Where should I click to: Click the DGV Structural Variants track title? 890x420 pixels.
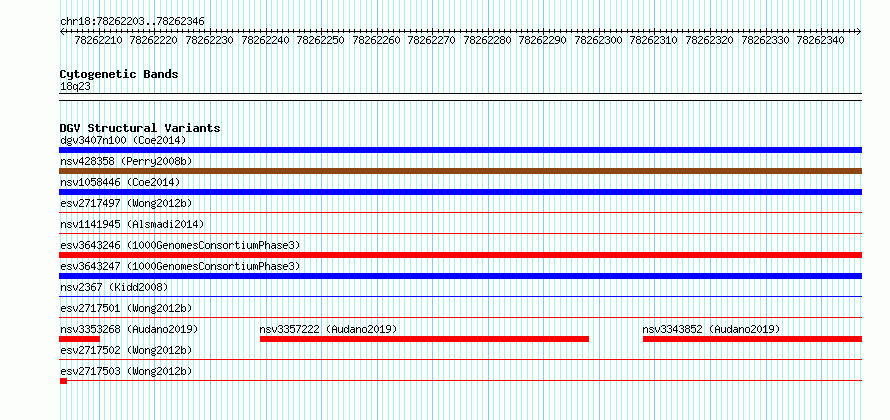click(x=140, y=128)
